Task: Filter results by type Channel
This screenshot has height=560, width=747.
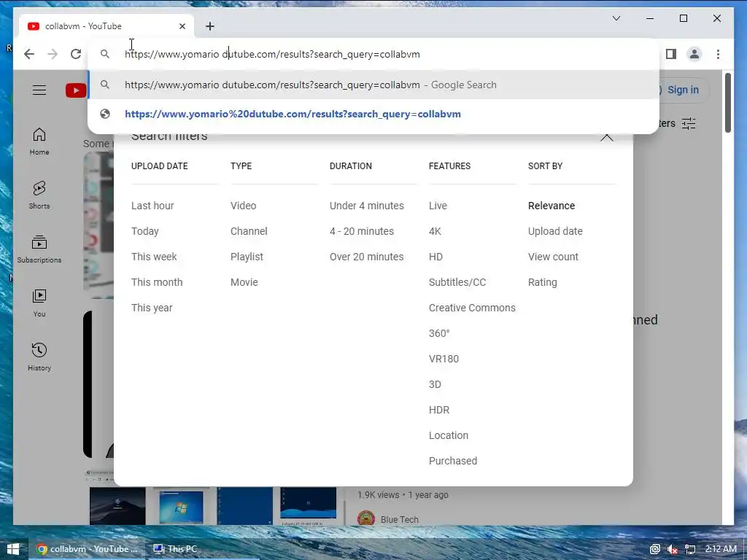Action: [249, 231]
